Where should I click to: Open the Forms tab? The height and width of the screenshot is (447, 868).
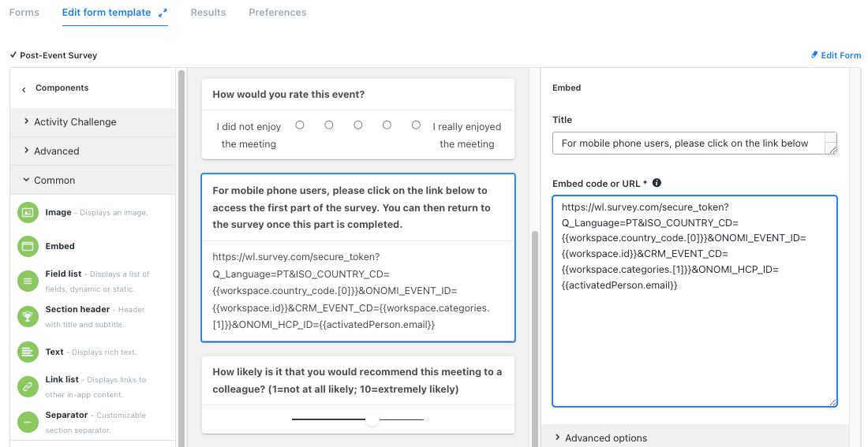click(24, 12)
